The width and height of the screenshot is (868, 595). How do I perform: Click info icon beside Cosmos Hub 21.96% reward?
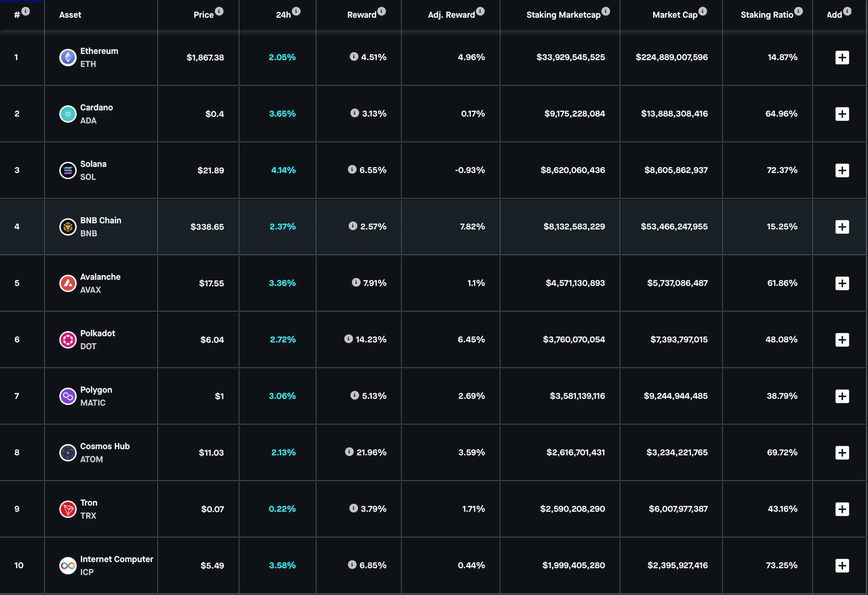pos(349,451)
